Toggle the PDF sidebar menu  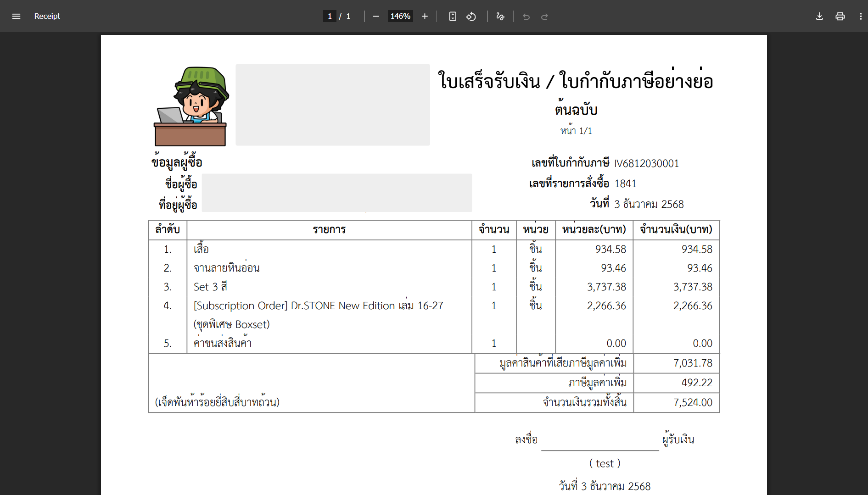pyautogui.click(x=16, y=16)
